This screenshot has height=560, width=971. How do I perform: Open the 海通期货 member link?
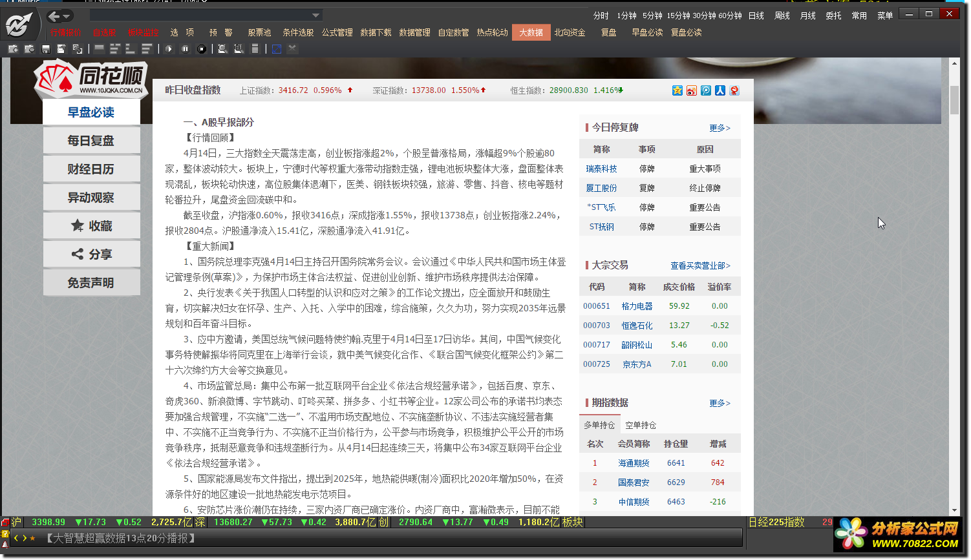634,463
